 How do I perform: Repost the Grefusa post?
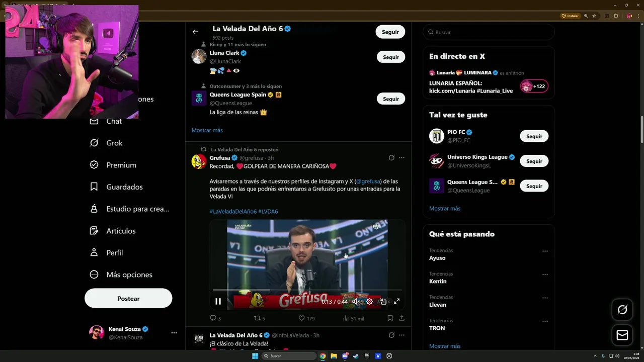tap(259, 318)
